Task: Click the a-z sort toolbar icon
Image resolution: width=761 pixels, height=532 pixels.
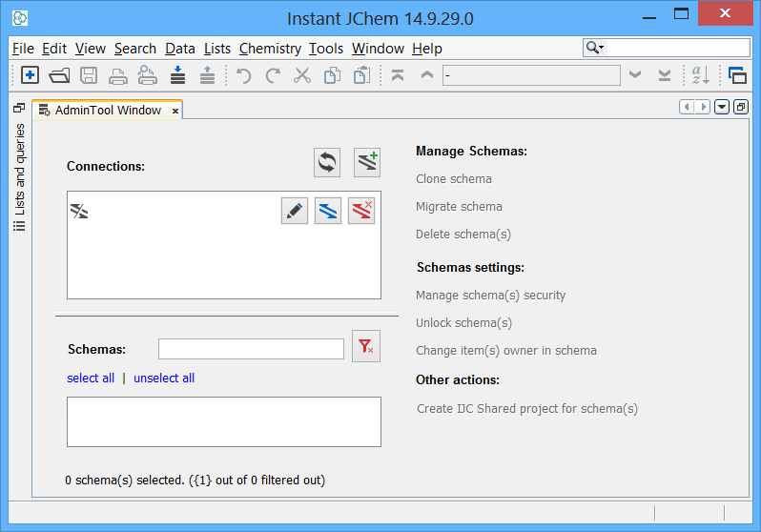Action: pos(700,75)
